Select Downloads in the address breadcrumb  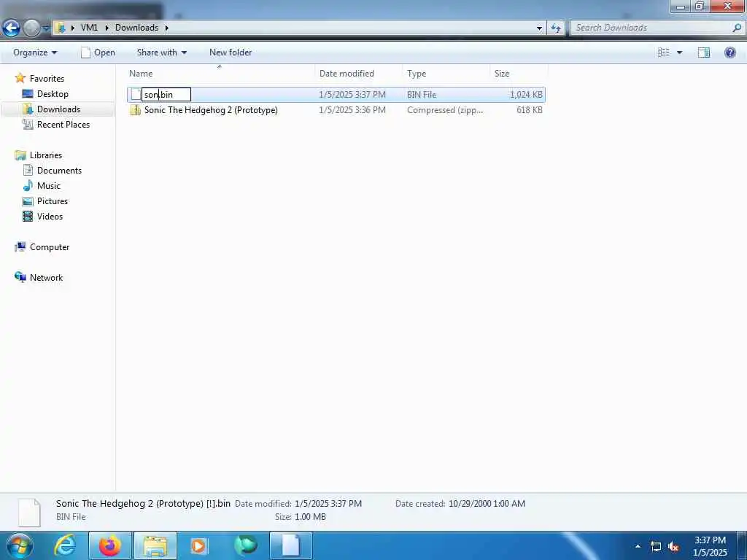[x=136, y=28]
